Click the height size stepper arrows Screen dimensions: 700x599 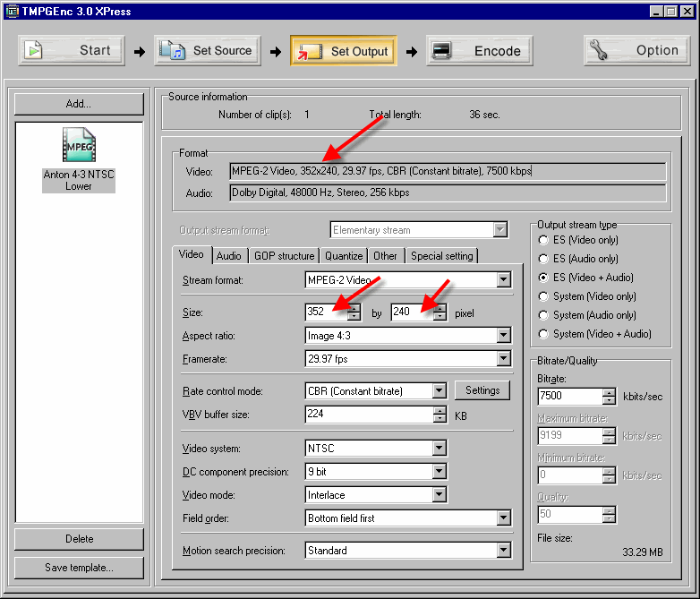tap(440, 312)
